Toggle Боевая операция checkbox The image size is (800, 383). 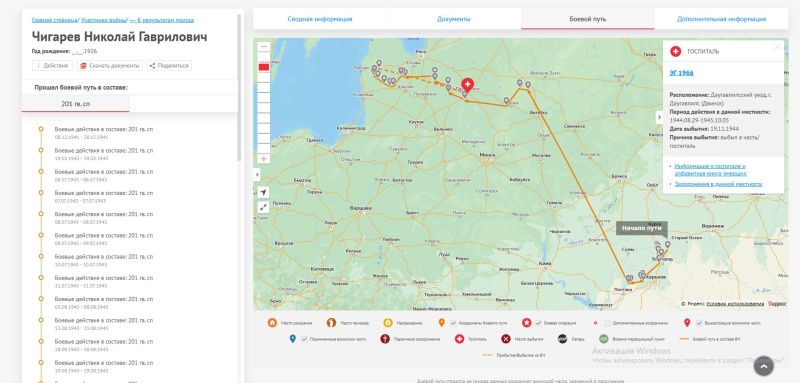(x=538, y=323)
